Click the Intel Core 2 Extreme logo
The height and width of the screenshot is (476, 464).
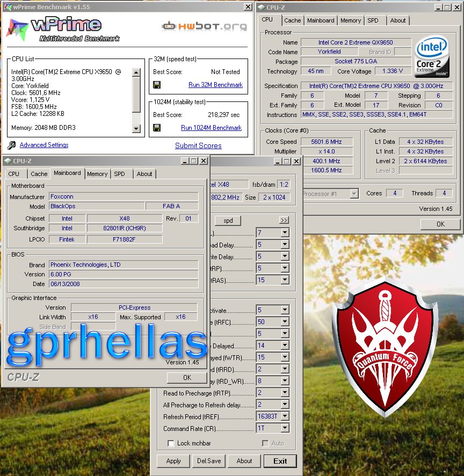(x=432, y=57)
